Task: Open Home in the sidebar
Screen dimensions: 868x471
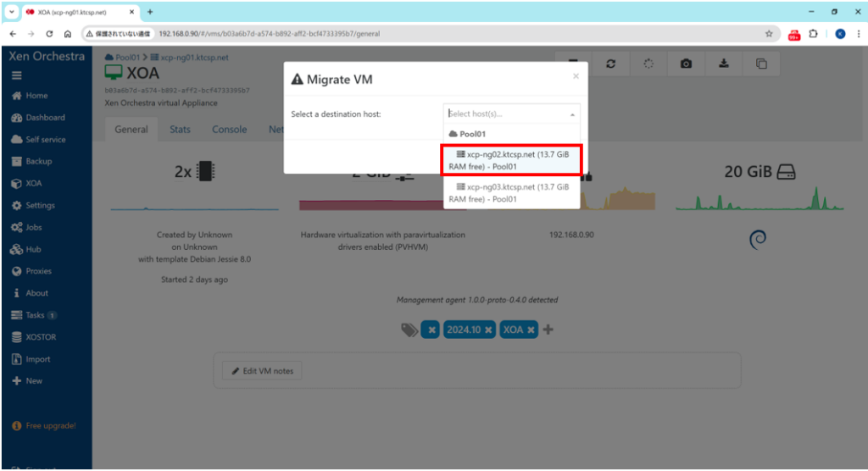Action: 36,96
